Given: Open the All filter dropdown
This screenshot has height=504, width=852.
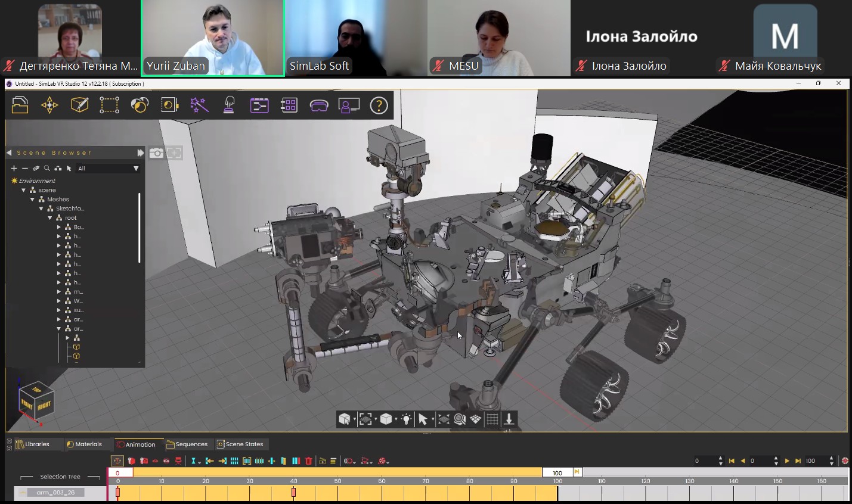Looking at the screenshot, I should (108, 169).
